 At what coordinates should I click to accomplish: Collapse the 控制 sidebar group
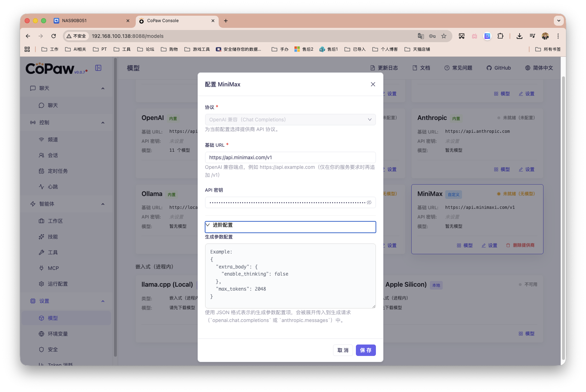pos(67,122)
